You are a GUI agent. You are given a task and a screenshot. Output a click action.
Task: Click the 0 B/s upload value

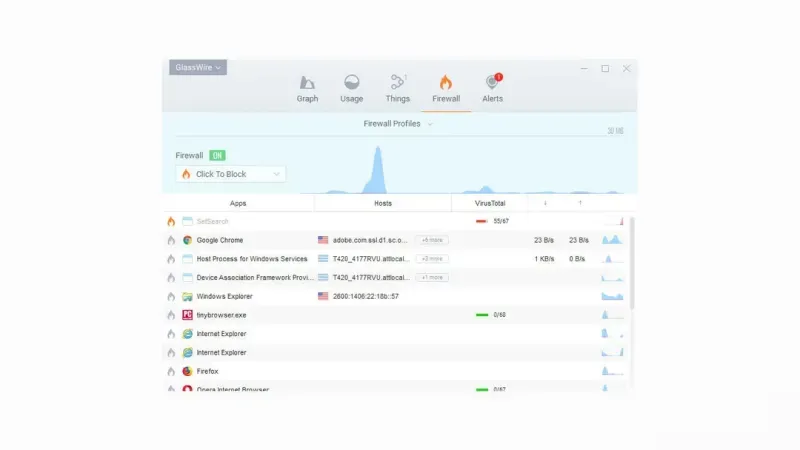577,259
